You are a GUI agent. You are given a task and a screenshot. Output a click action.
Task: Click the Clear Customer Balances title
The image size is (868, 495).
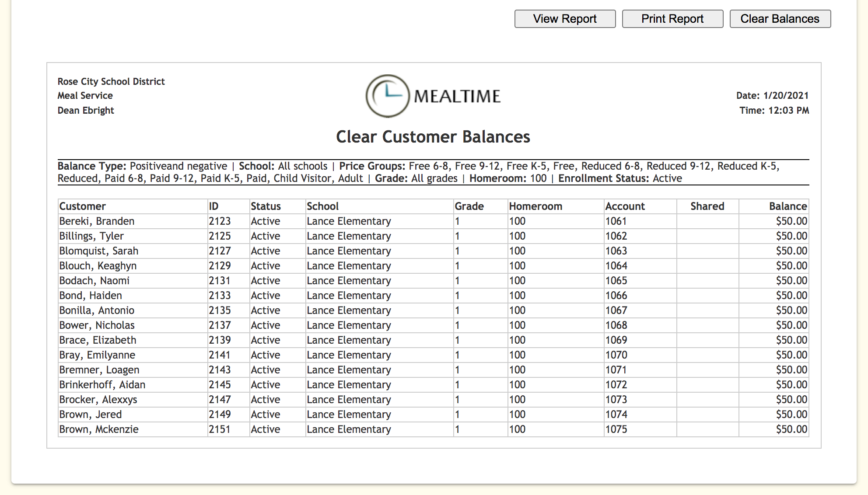click(433, 137)
